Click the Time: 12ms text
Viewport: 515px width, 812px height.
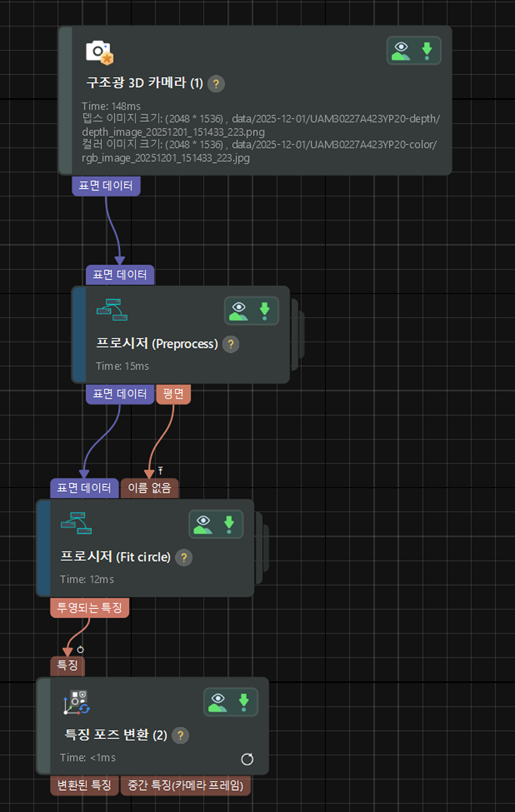coord(87,579)
